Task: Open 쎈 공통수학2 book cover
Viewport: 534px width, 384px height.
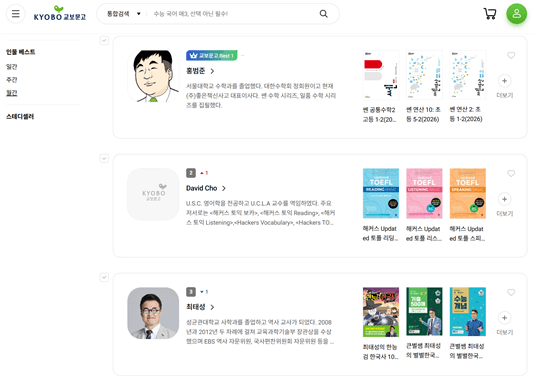Action: click(x=381, y=75)
